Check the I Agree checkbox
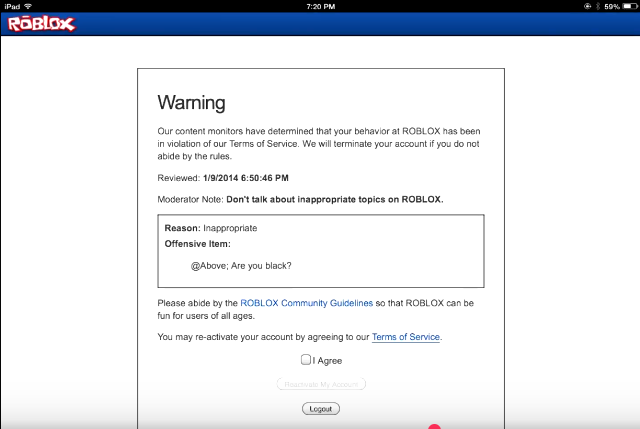This screenshot has width=640, height=429. click(306, 360)
